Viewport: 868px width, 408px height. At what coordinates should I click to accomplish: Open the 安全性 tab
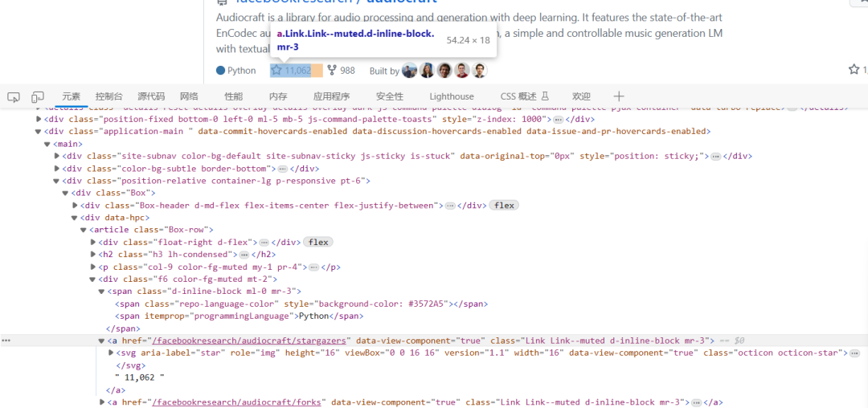coord(390,96)
